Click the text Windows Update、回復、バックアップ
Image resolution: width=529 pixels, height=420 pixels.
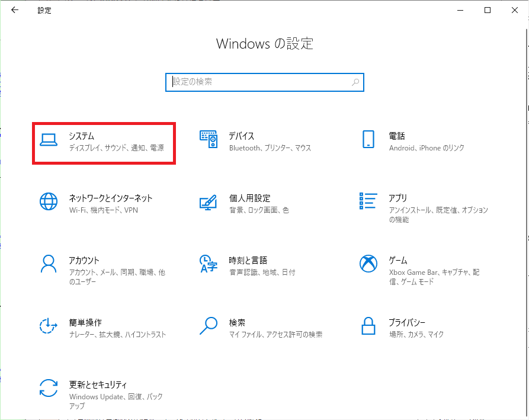pyautogui.click(x=116, y=401)
